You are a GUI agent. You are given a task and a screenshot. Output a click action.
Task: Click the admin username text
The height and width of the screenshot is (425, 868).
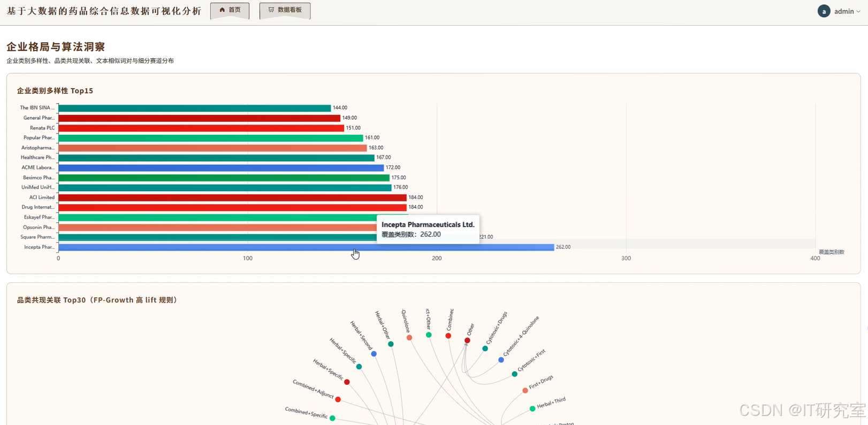click(844, 12)
